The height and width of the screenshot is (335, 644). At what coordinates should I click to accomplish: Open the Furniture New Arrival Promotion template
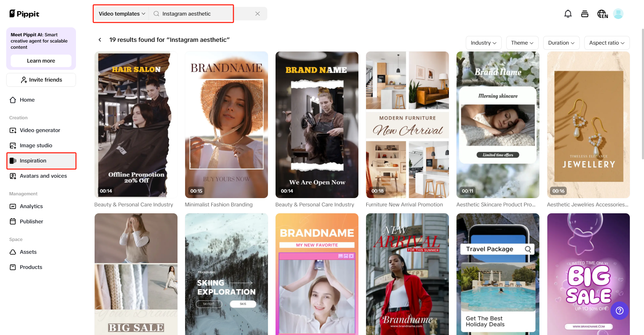407,124
